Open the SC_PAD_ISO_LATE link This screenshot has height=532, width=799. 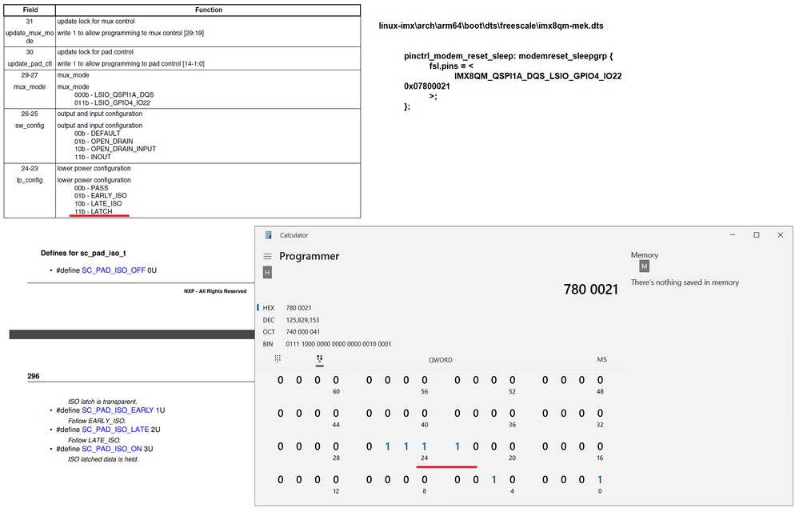tap(115, 430)
